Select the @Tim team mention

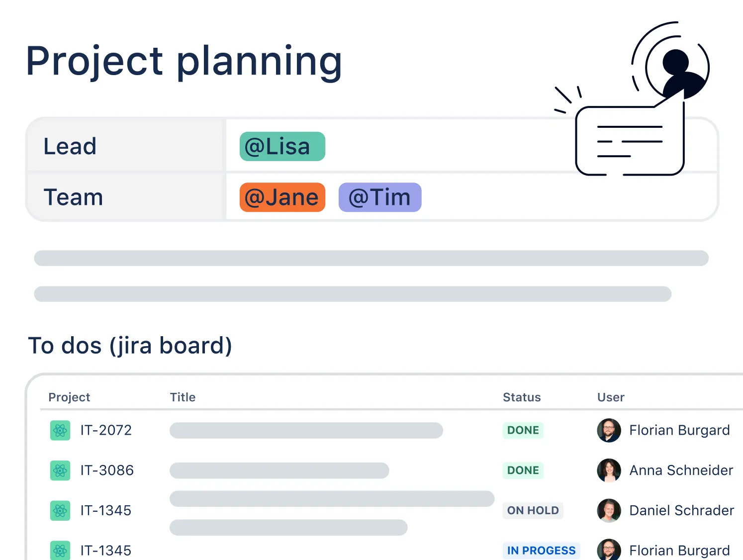[380, 197]
